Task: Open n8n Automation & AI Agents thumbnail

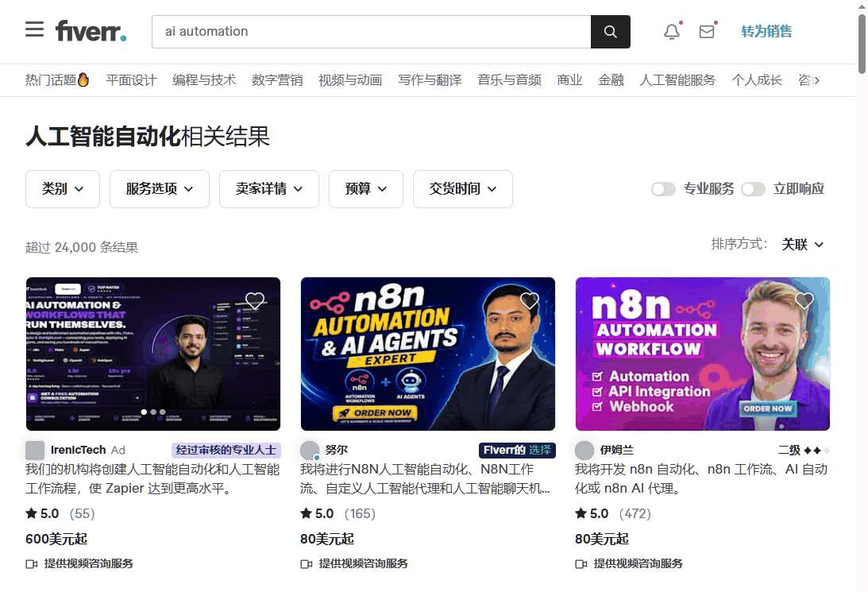Action: pos(428,354)
